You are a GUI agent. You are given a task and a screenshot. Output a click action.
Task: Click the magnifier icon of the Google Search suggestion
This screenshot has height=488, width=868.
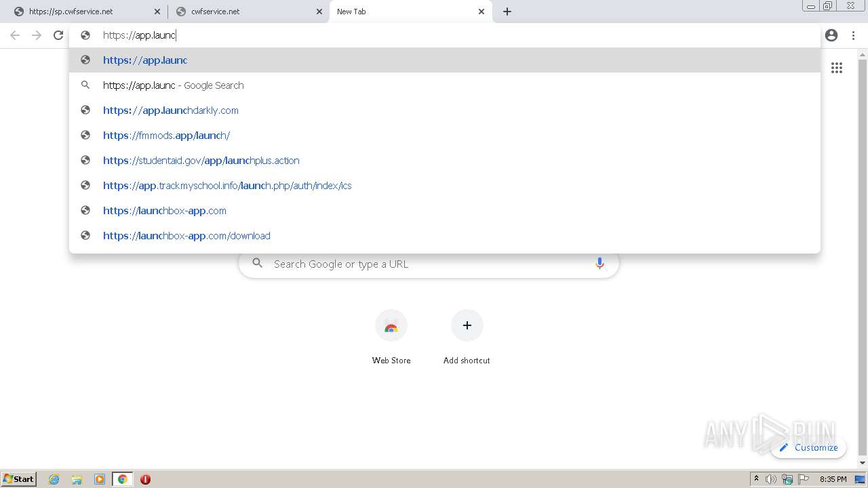coord(85,85)
